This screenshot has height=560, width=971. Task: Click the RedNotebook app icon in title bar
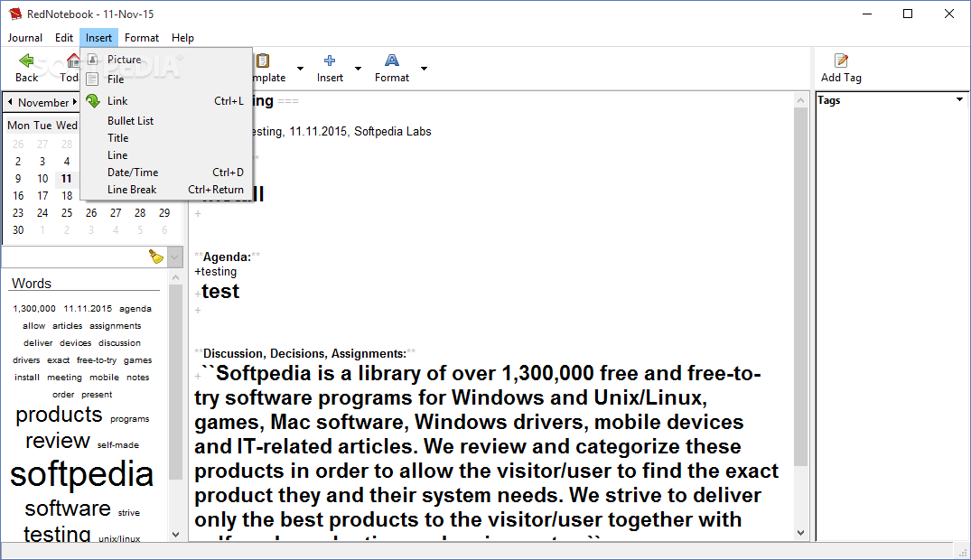point(14,14)
